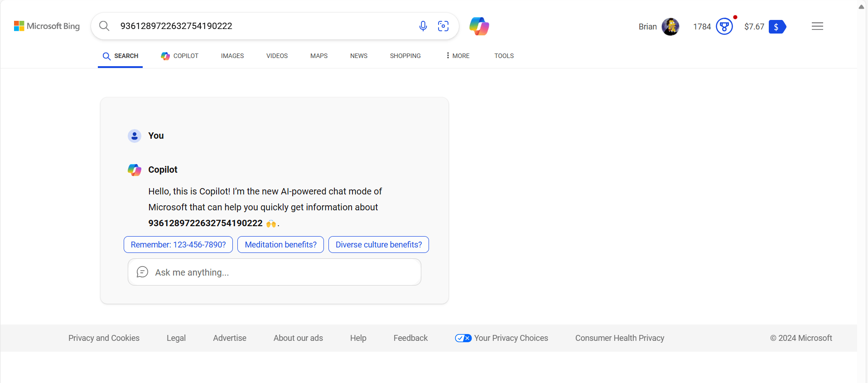Image resolution: width=868 pixels, height=383 pixels.
Task: Toggle Your Privacy Choices icon
Action: (463, 338)
